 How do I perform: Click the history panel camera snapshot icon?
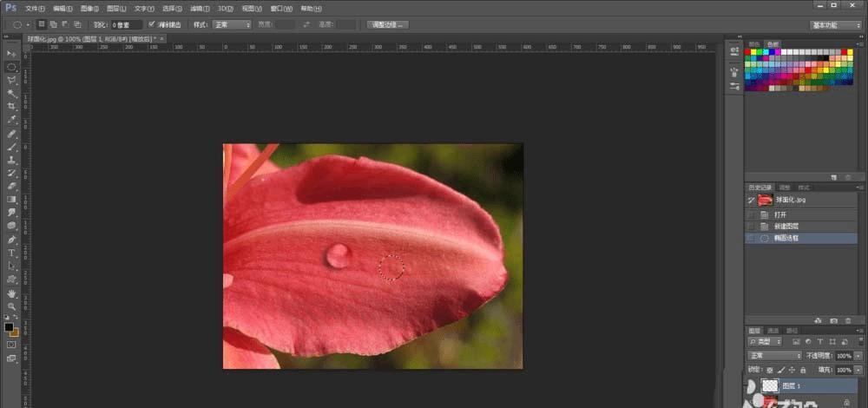(834, 320)
